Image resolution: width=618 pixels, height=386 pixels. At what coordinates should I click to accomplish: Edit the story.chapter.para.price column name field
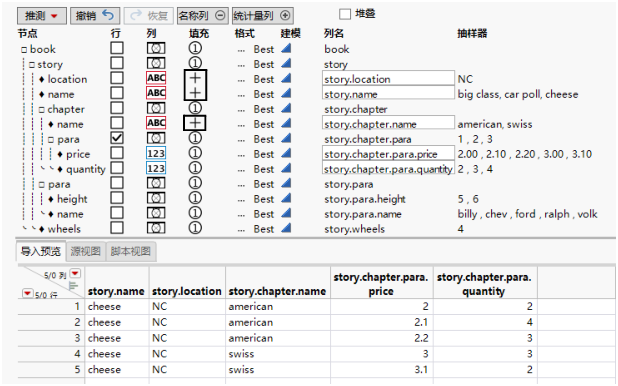388,154
